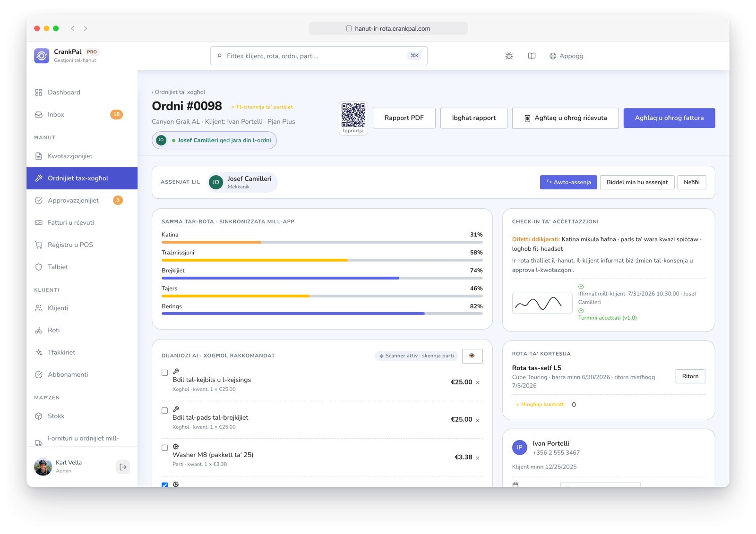756x534 pixels.
Task: Click the Tajers 46% health bar
Action: pos(322,296)
